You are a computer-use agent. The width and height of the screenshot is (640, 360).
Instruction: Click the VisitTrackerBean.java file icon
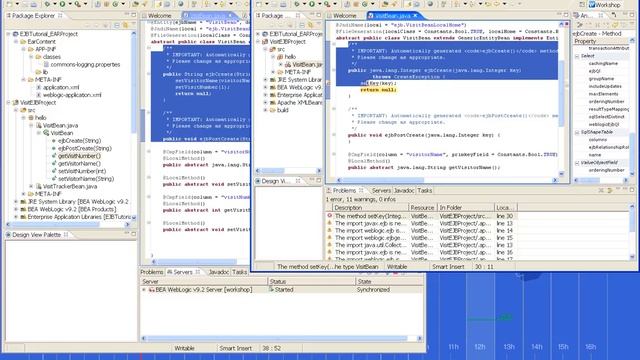(38, 187)
